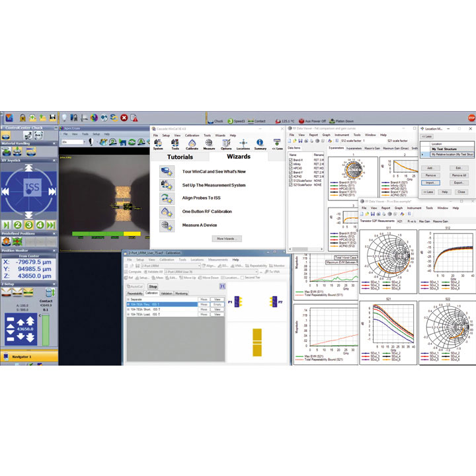Uncheck the Brand-X data item
The image size is (476, 476).
tap(291, 160)
